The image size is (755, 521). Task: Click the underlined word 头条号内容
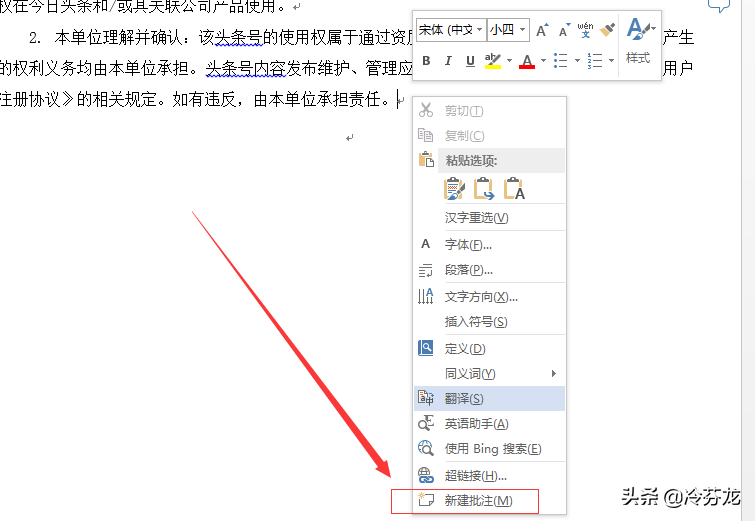245,69
